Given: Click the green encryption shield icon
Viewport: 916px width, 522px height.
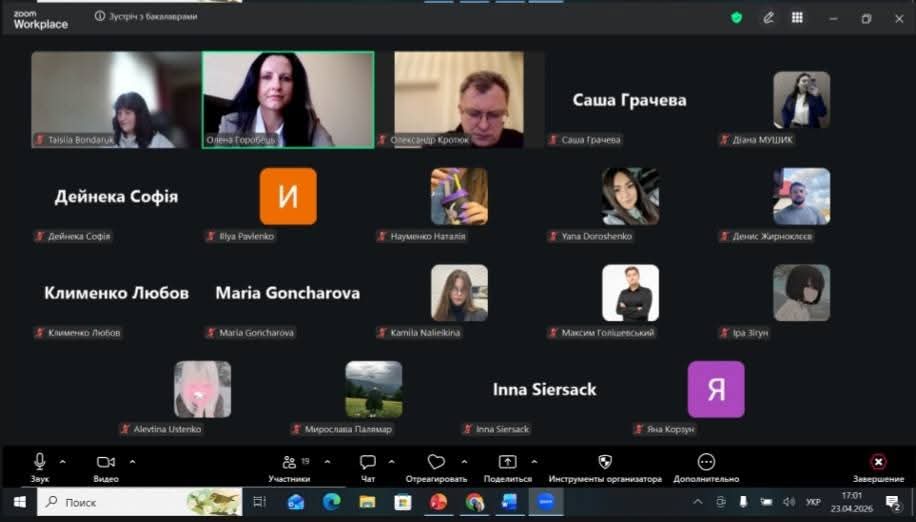Looking at the screenshot, I should click(737, 17).
